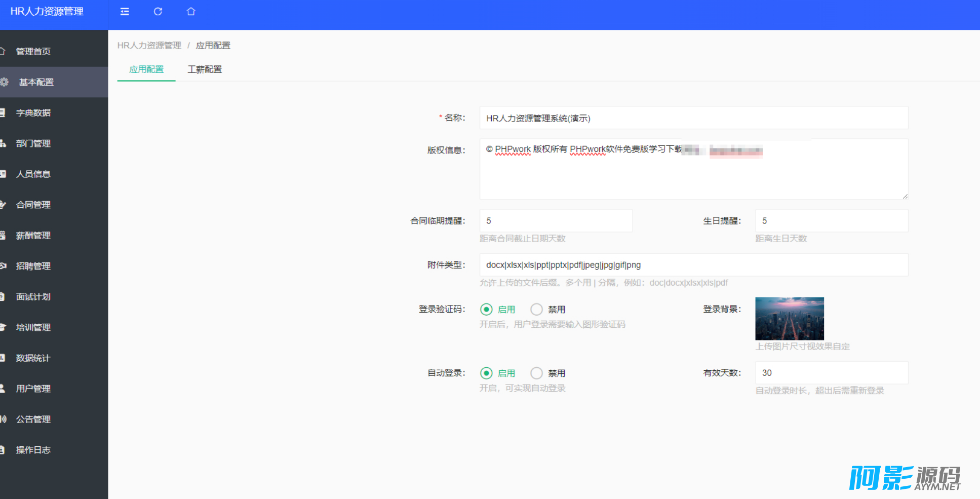Open 合同管理 in the sidebar
This screenshot has width=980, height=499.
pyautogui.click(x=33, y=205)
